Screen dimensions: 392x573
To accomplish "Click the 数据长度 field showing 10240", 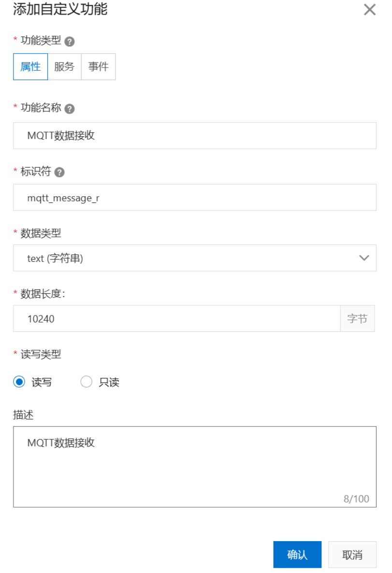I will 177,319.
